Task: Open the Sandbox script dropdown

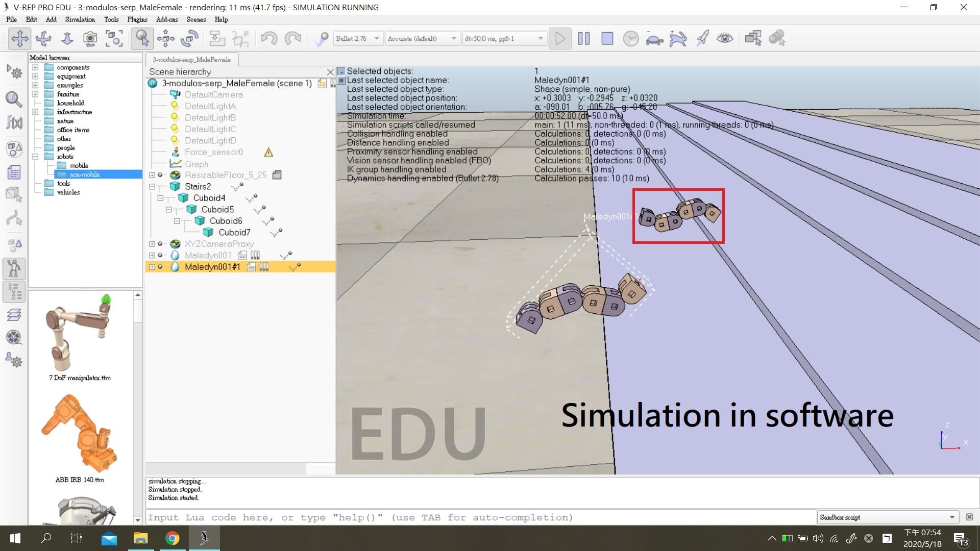Action: 888,517
